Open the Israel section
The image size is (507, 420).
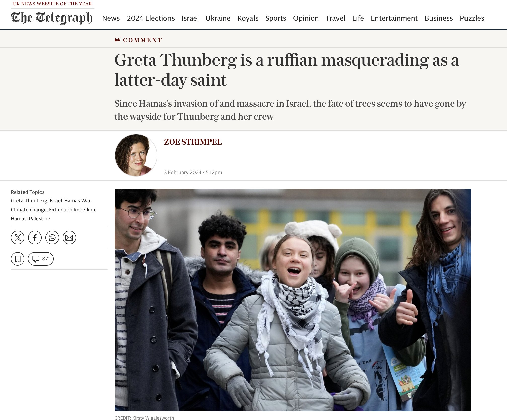[x=190, y=18]
